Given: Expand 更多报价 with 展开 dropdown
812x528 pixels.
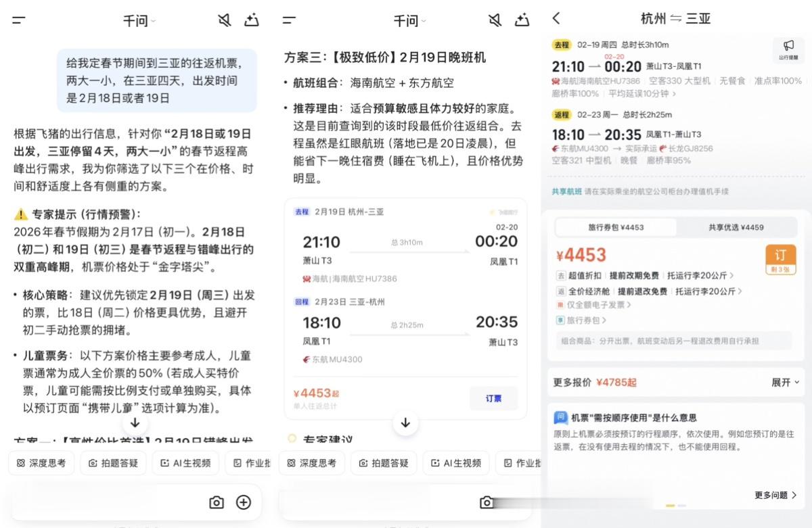Looking at the screenshot, I should 786,382.
